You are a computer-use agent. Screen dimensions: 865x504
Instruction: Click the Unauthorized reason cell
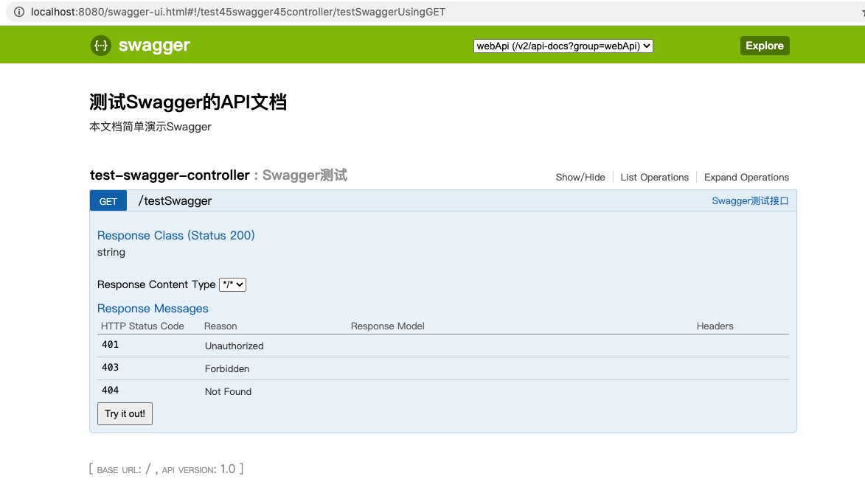click(234, 346)
